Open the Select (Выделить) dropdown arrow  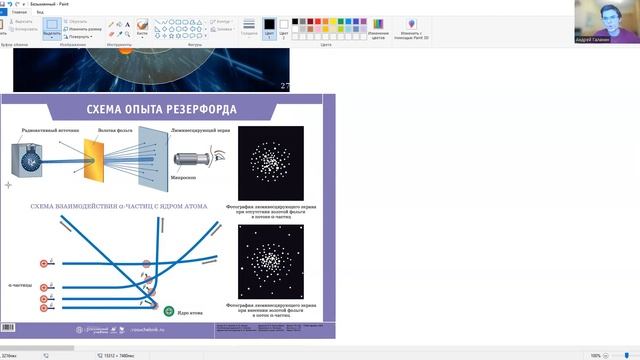point(52,38)
